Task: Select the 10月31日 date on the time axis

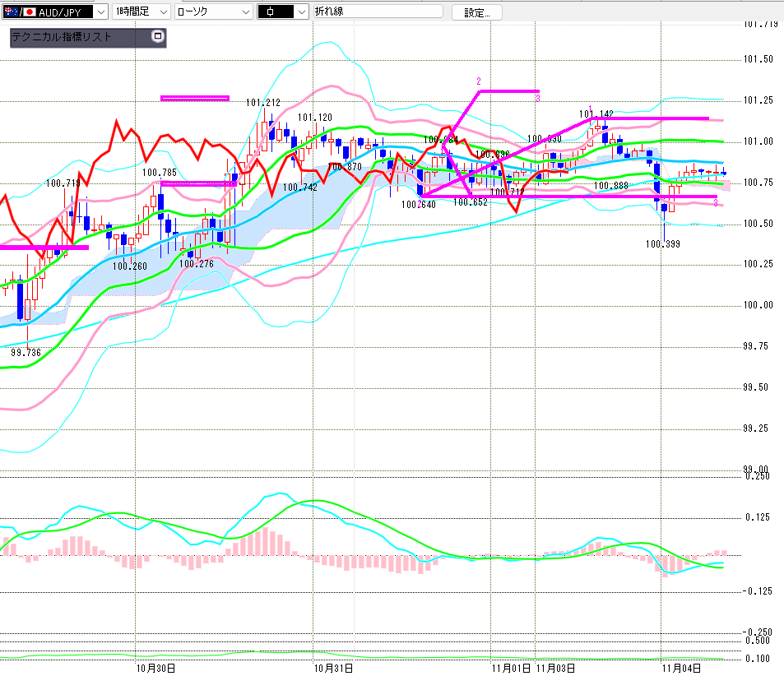Action: click(333, 668)
